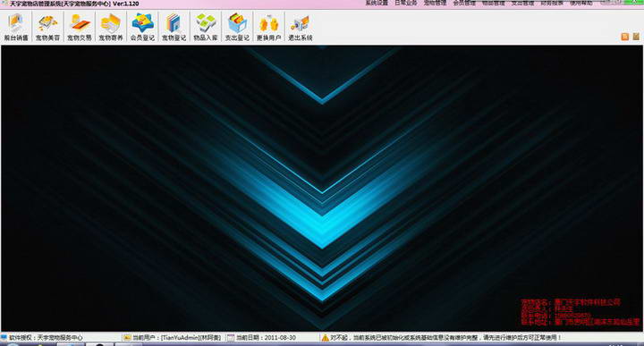This screenshot has width=644, height=346.
Task: Click warning message in status bar
Action: point(445,337)
